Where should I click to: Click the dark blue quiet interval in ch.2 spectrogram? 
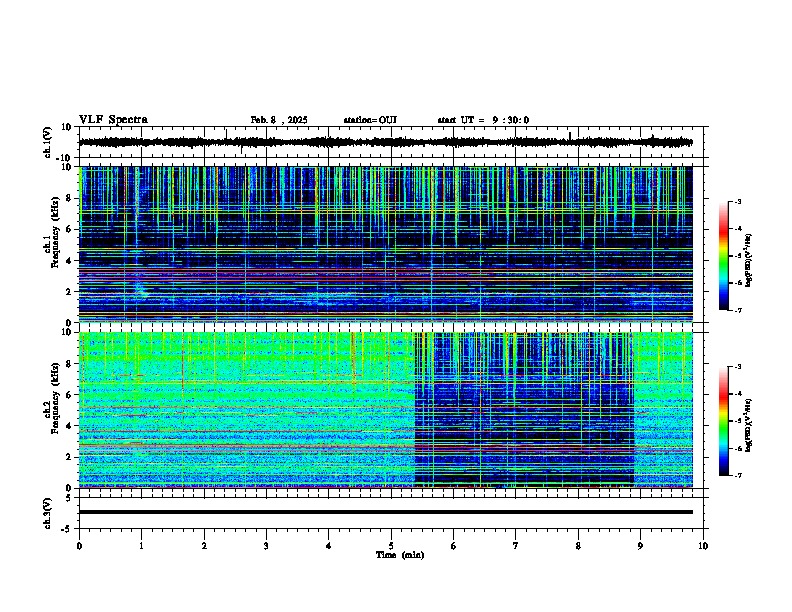click(x=524, y=410)
